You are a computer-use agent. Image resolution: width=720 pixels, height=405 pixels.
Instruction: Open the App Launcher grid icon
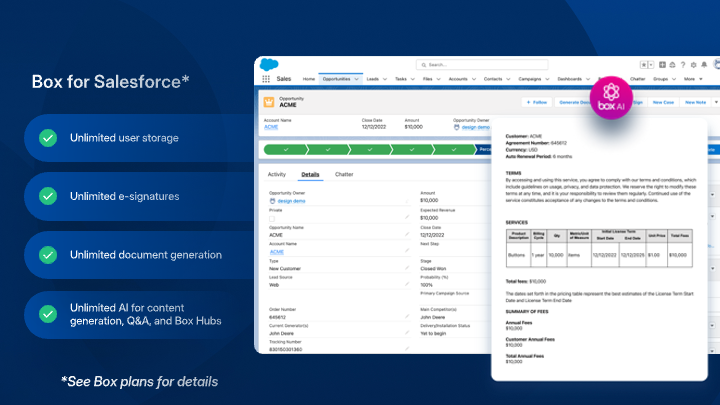point(265,78)
